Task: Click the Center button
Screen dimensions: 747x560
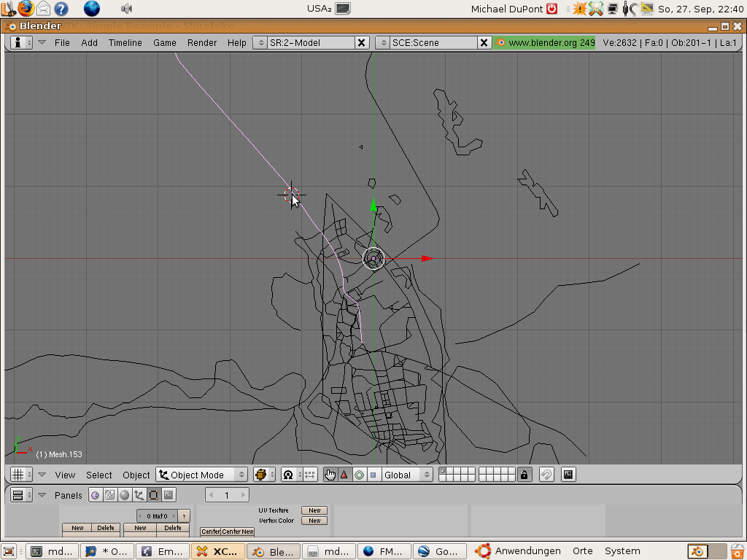Action: point(210,532)
